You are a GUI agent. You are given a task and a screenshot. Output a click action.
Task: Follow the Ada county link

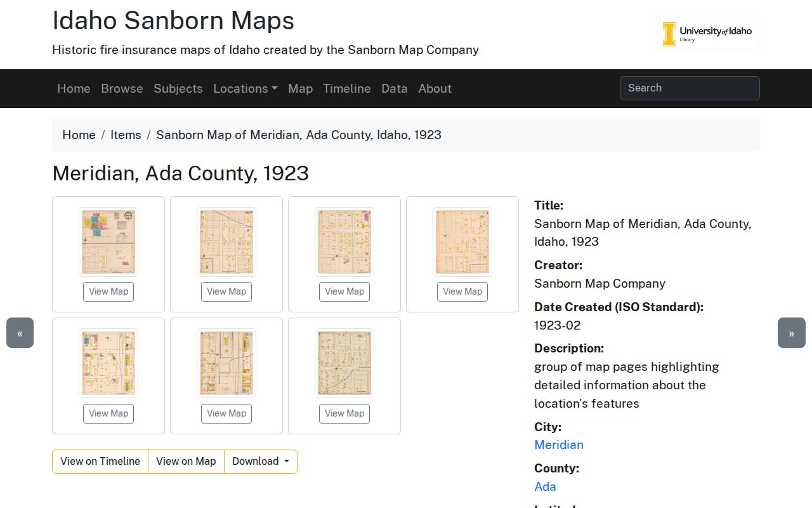point(545,487)
